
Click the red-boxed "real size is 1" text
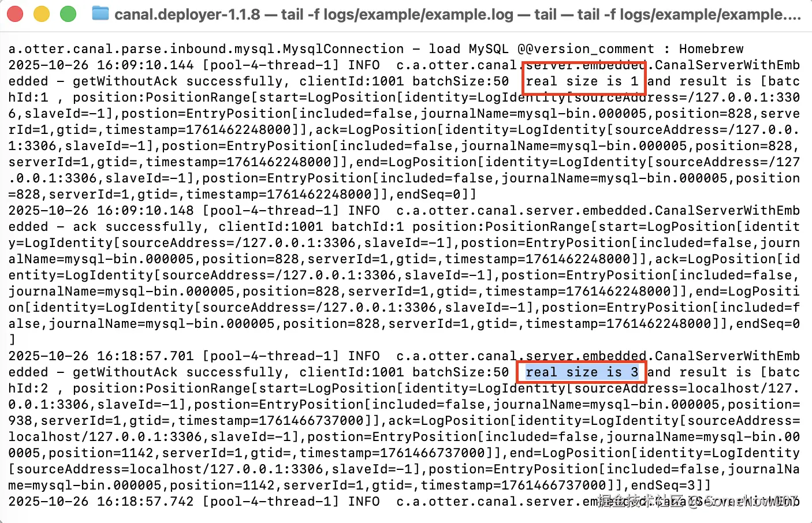click(582, 81)
